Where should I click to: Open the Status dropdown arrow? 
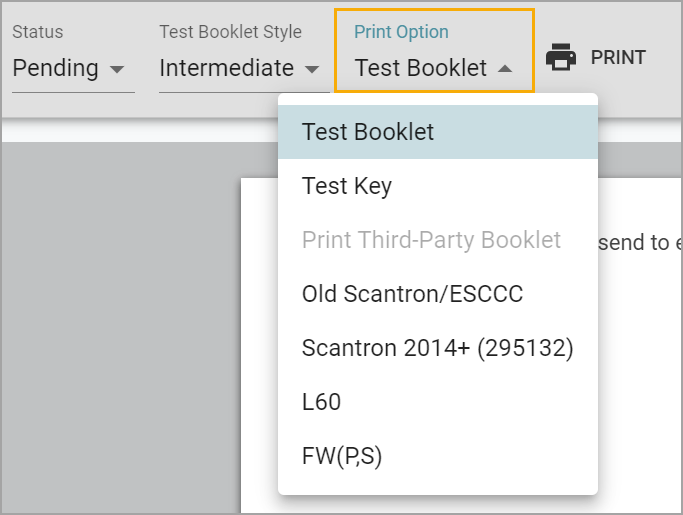coord(117,69)
